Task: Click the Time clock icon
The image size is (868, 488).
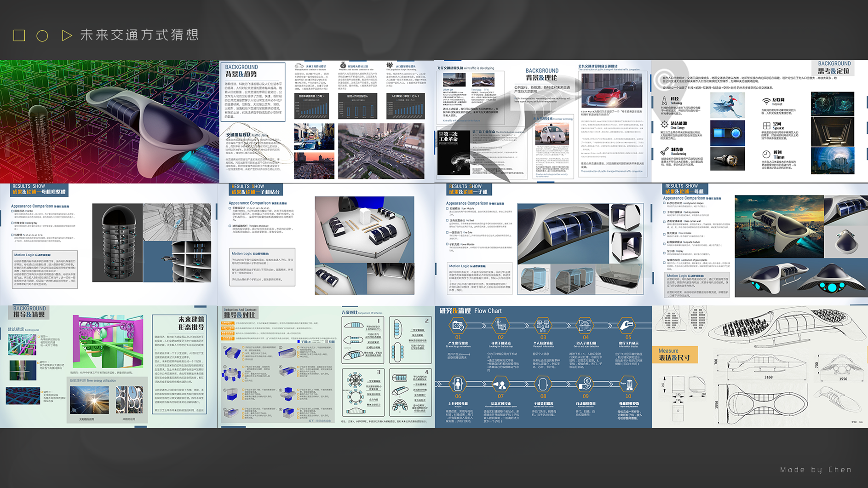Action: tap(765, 154)
